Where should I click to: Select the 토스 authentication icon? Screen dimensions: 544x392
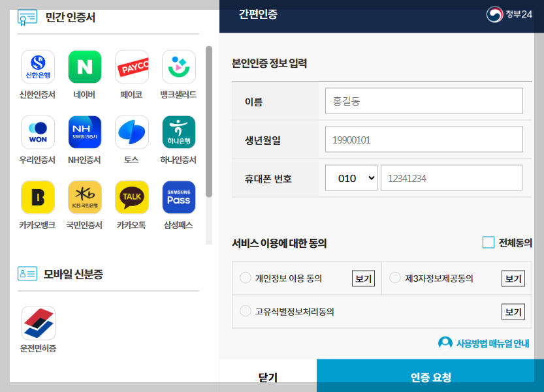click(131, 132)
